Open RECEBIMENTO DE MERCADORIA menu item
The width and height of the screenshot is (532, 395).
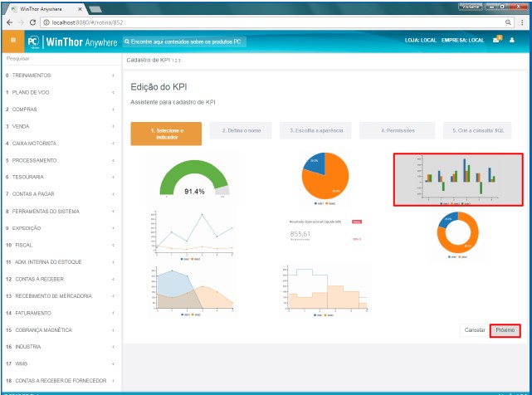pyautogui.click(x=61, y=296)
